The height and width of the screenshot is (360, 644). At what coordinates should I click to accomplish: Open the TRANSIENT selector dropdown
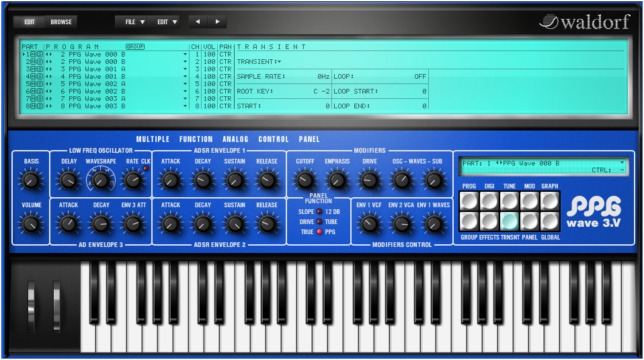pyautogui.click(x=279, y=62)
